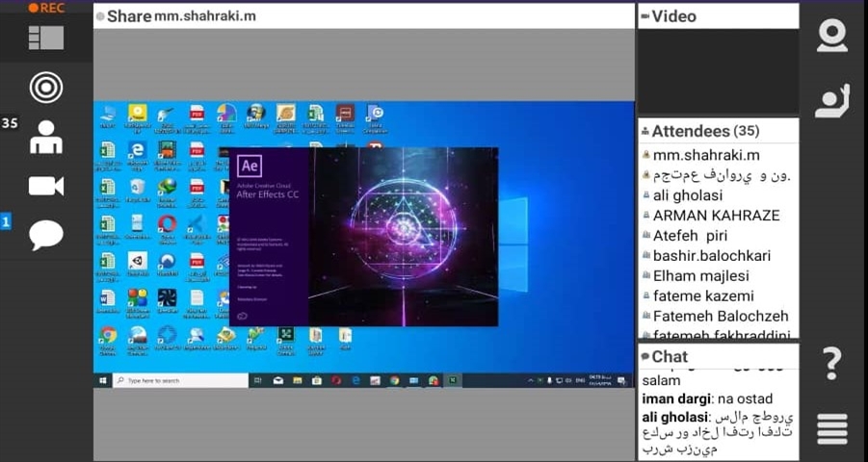Open Edge on the taskbar

pyautogui.click(x=355, y=380)
